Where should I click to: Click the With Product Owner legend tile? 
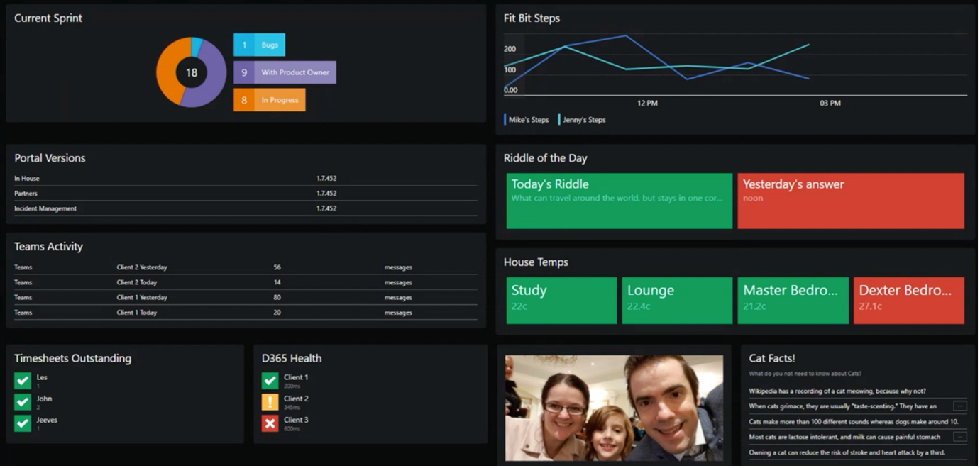click(284, 72)
